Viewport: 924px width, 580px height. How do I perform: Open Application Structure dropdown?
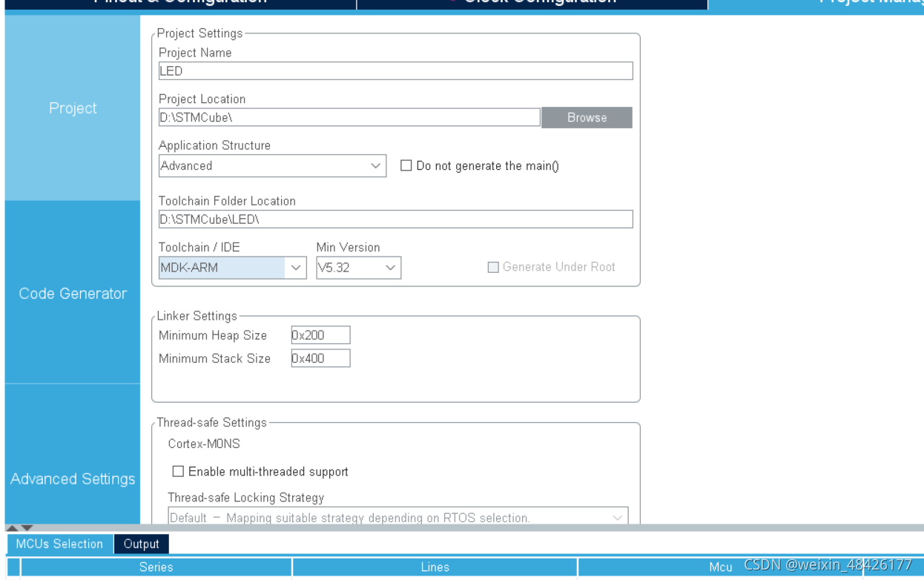coord(272,165)
